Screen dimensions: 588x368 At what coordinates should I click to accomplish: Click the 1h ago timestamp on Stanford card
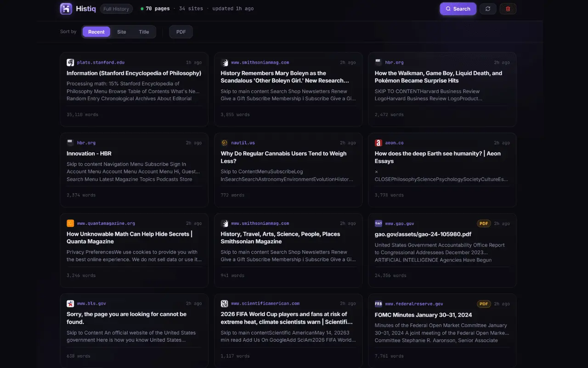pyautogui.click(x=194, y=63)
